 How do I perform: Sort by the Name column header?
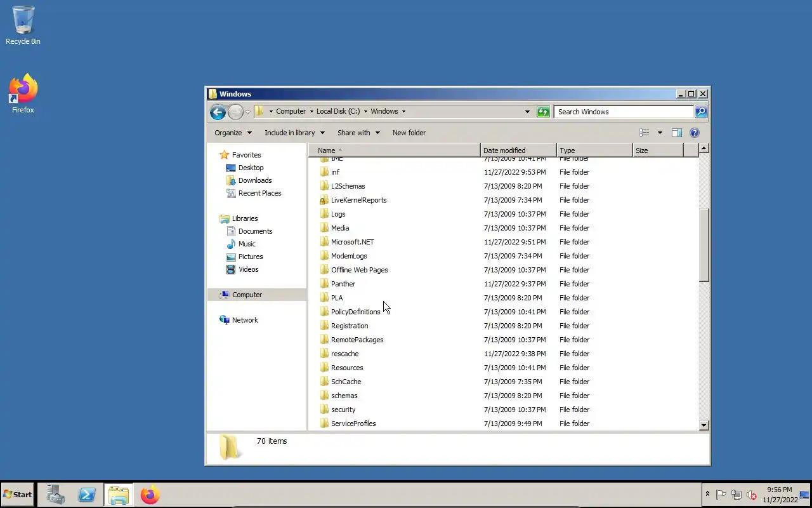coord(395,150)
